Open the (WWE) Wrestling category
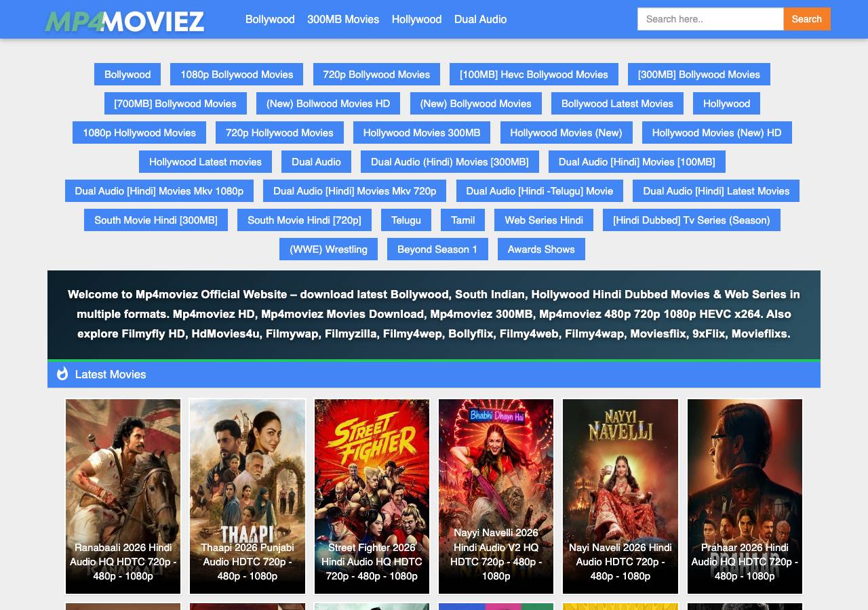Image resolution: width=868 pixels, height=610 pixels. point(328,249)
